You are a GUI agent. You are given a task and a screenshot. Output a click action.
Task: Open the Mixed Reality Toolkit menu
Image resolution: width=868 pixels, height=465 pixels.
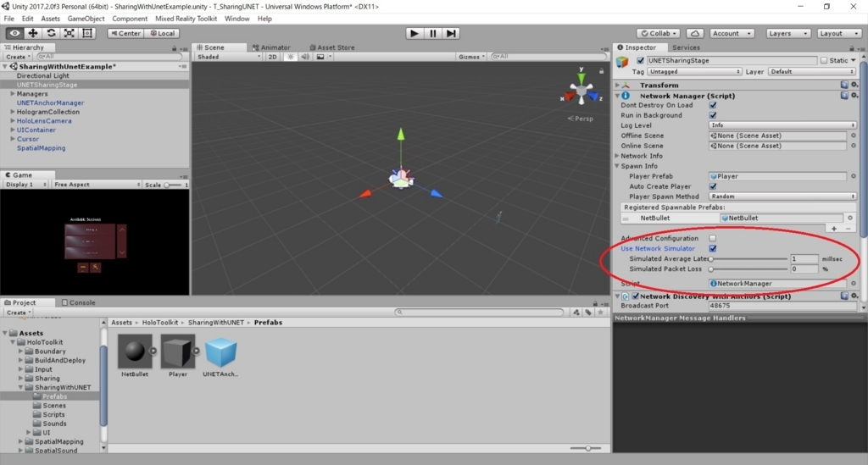click(186, 19)
